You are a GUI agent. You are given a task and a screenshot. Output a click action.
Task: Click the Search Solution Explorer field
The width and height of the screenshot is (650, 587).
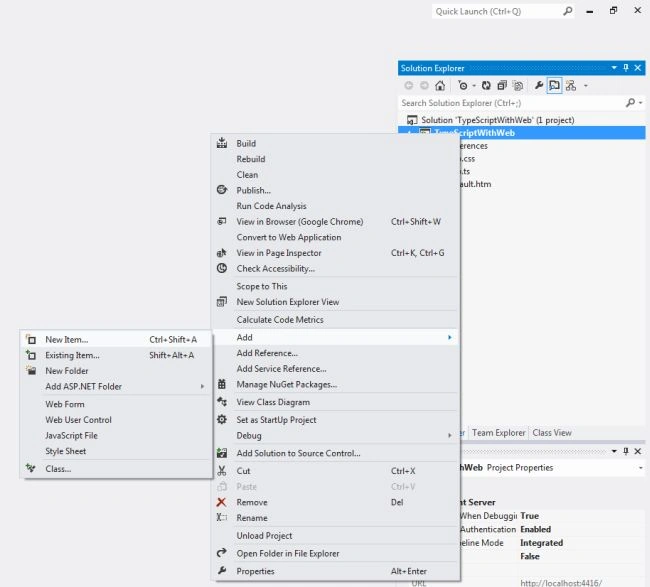tap(511, 103)
